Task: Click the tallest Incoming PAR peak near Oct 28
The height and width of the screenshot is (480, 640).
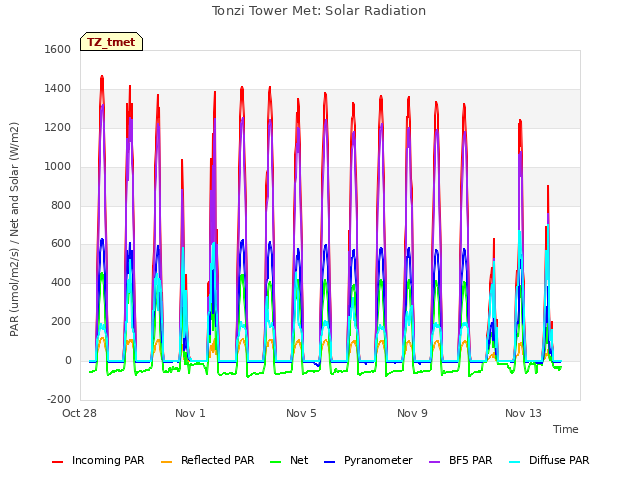Action: pos(102,77)
